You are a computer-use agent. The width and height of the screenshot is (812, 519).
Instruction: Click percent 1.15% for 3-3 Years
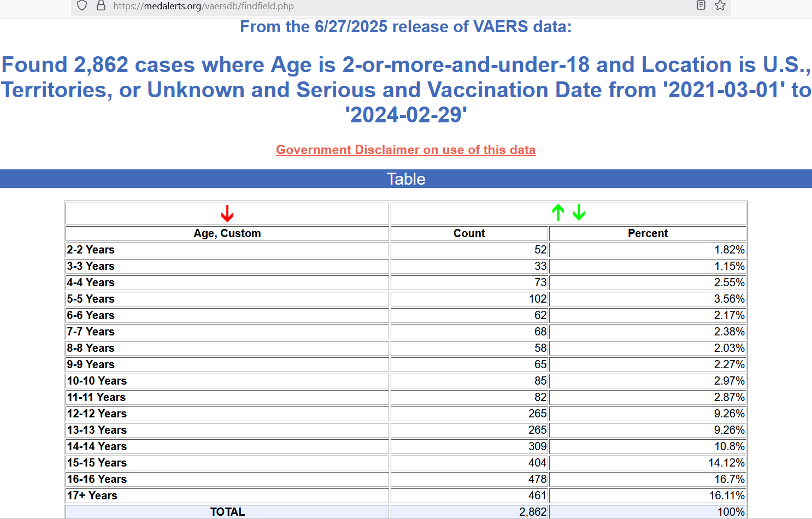729,266
